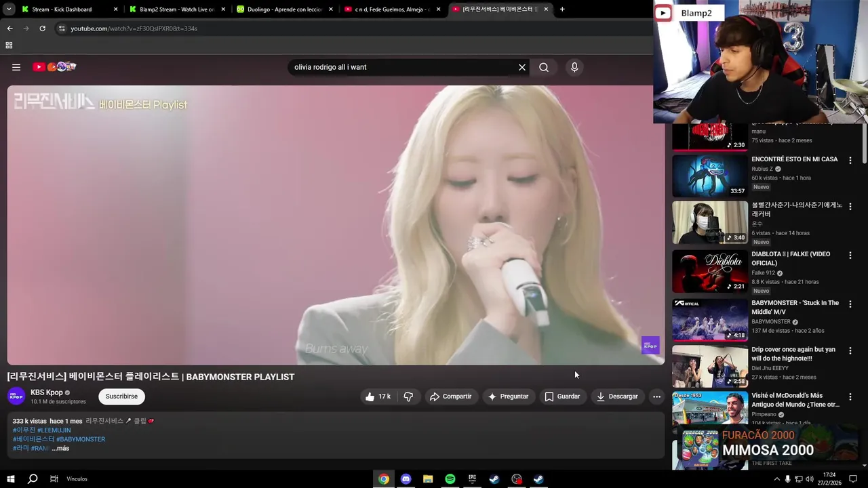This screenshot has width=868, height=488.
Task: Open options for 'Stuck In The Middle'
Action: (x=850, y=304)
